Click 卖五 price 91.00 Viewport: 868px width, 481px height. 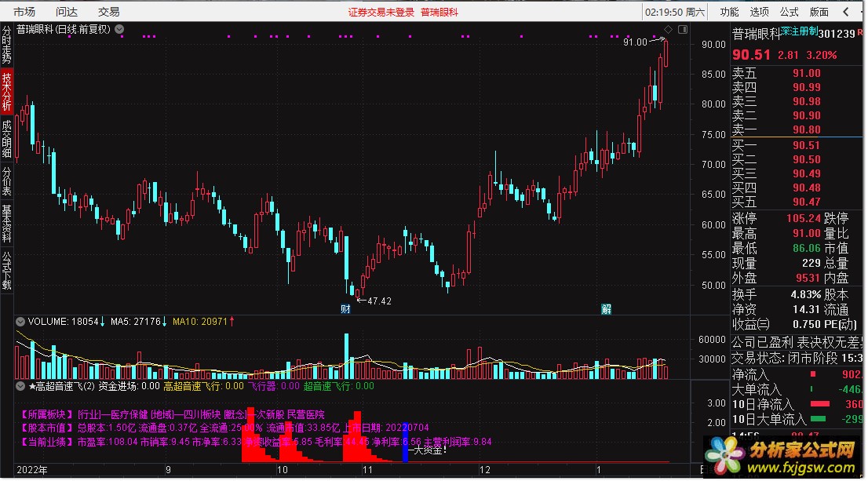[x=807, y=73]
